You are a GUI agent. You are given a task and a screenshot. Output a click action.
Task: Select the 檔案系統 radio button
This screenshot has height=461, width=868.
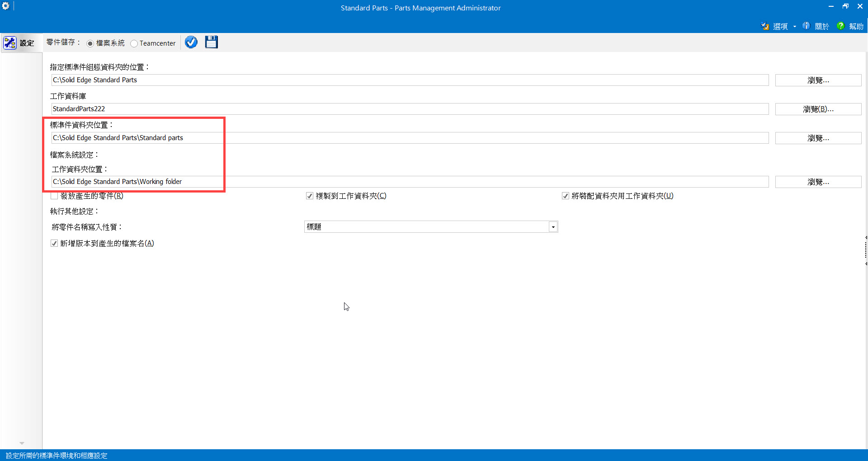(90, 43)
